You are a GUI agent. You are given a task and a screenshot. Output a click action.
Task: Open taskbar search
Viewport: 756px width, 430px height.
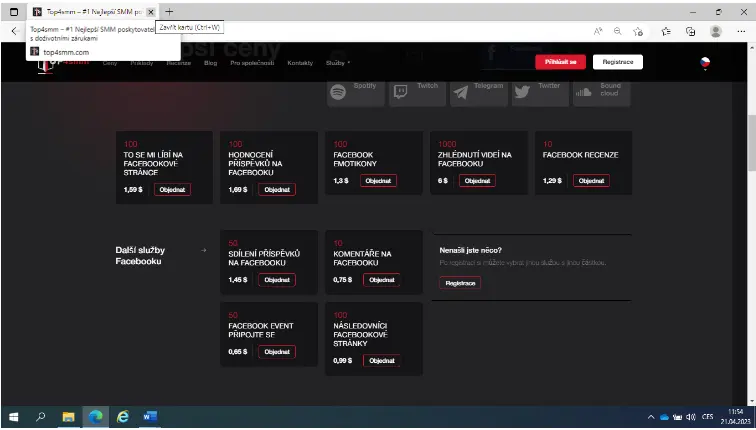coord(41,417)
